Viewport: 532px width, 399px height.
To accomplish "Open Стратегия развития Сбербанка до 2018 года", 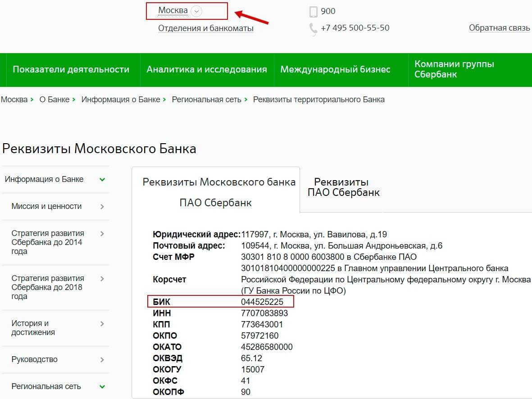I will point(48,287).
